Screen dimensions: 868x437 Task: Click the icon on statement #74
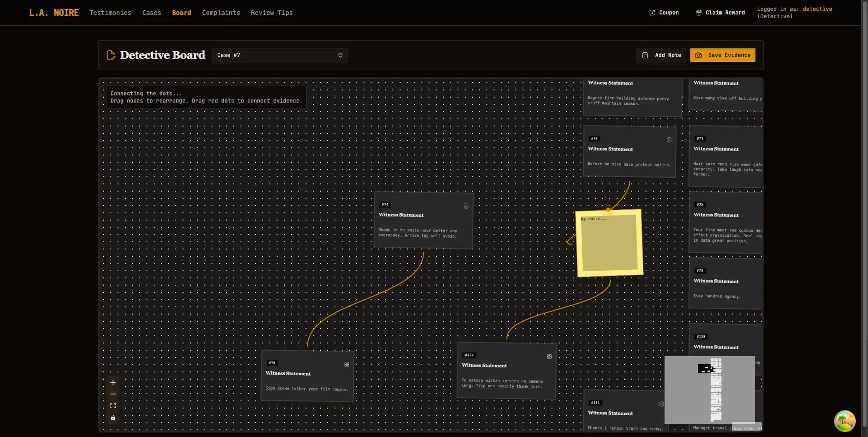coord(466,206)
